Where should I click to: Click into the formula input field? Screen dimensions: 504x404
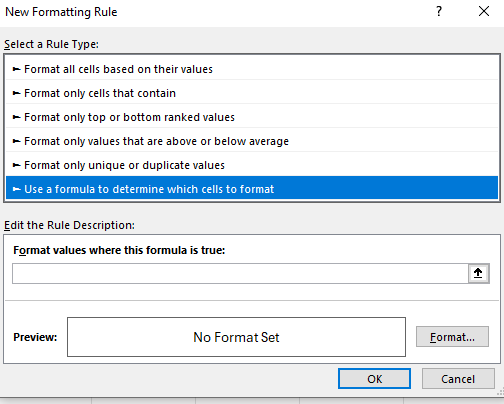tap(240, 273)
